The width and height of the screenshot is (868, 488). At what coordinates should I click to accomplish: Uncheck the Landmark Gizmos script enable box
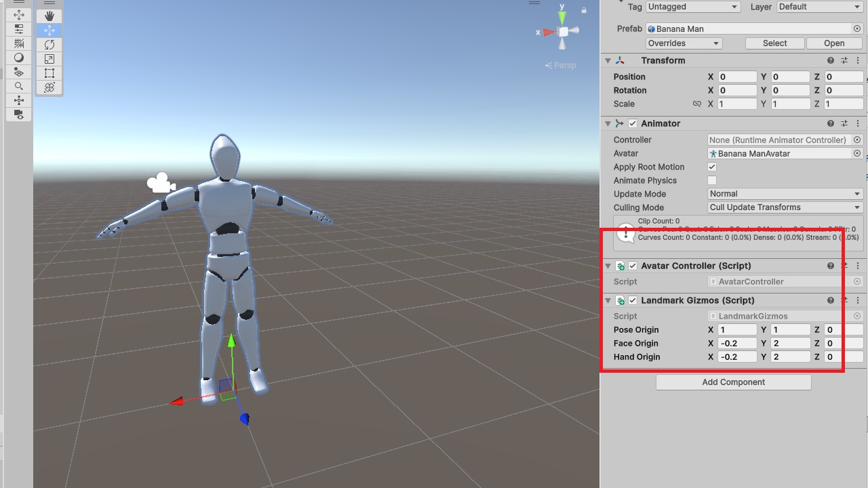(x=633, y=300)
